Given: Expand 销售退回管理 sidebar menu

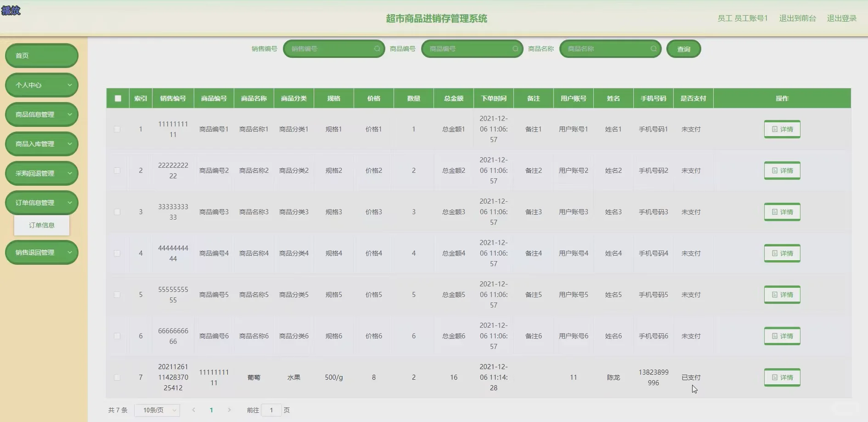Looking at the screenshot, I should click(42, 252).
